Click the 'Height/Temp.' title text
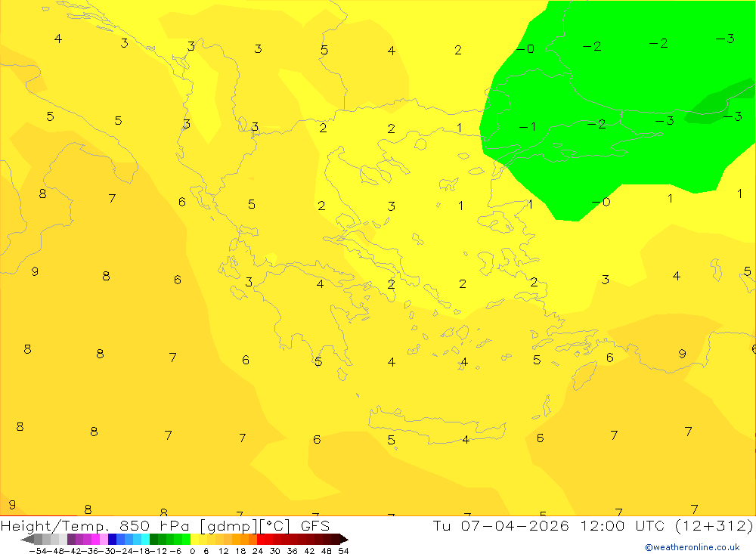Image resolution: width=756 pixels, height=554 pixels. [x=55, y=526]
